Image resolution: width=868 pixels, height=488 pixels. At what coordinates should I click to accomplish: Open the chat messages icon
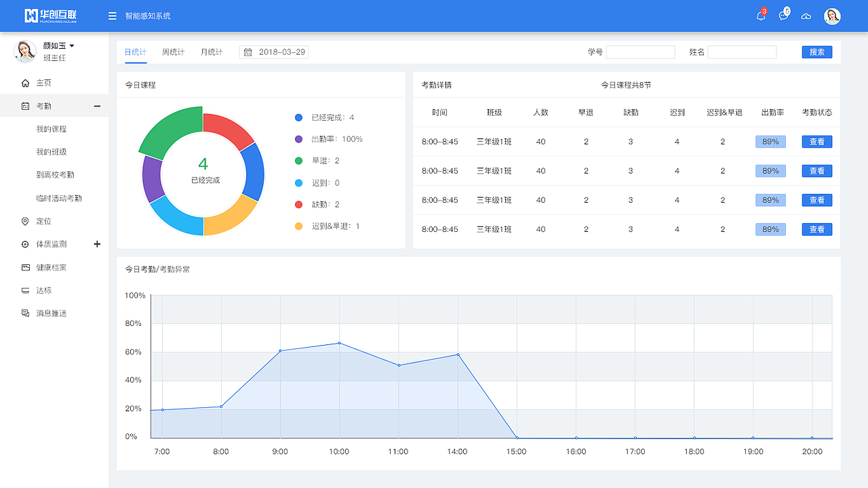tap(784, 16)
